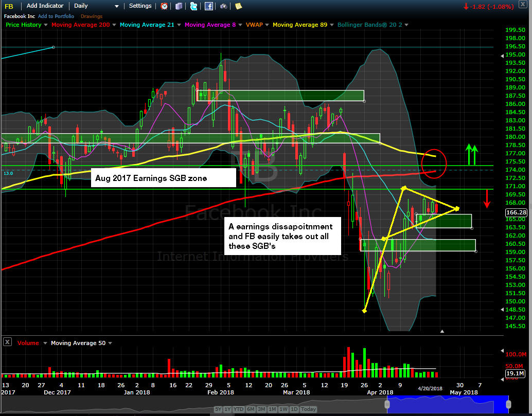Close the Volume panel with X icon
The image size is (532, 416).
pyautogui.click(x=8, y=342)
